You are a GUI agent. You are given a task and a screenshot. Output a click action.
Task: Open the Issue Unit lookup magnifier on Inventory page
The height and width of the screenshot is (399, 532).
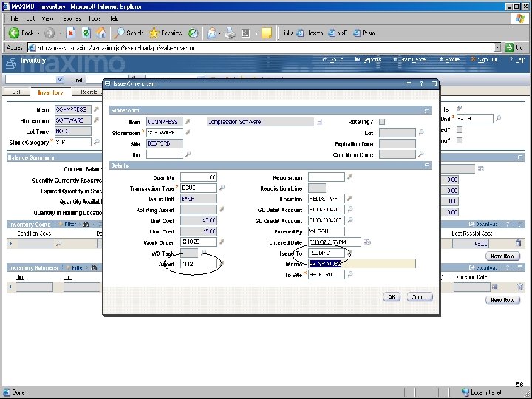(x=499, y=118)
